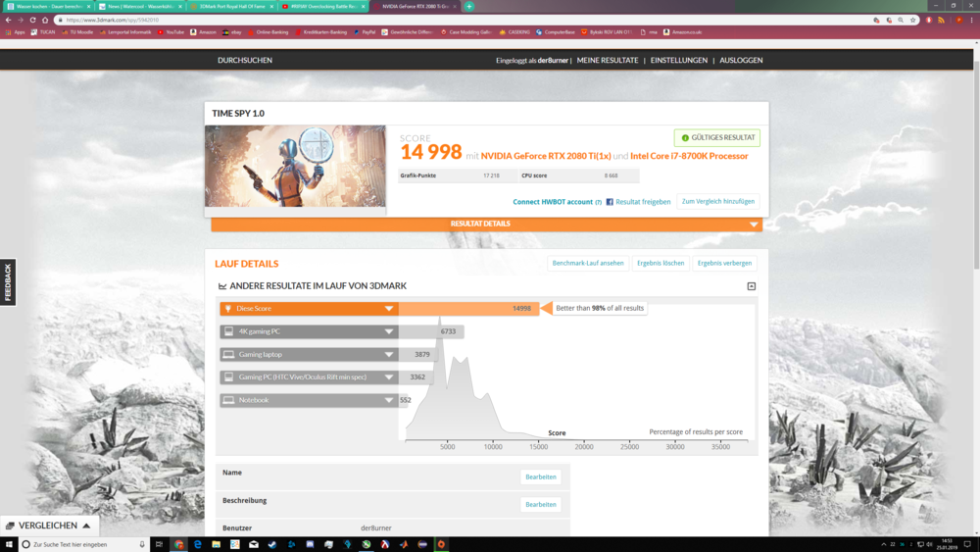Click the browser reload page icon

point(32,20)
